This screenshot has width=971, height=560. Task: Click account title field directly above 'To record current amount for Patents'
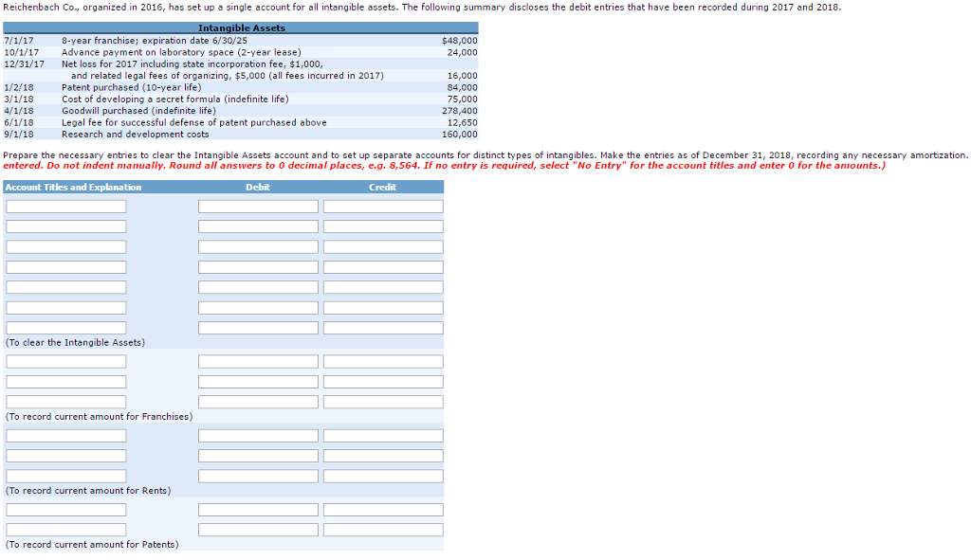pyautogui.click(x=66, y=531)
